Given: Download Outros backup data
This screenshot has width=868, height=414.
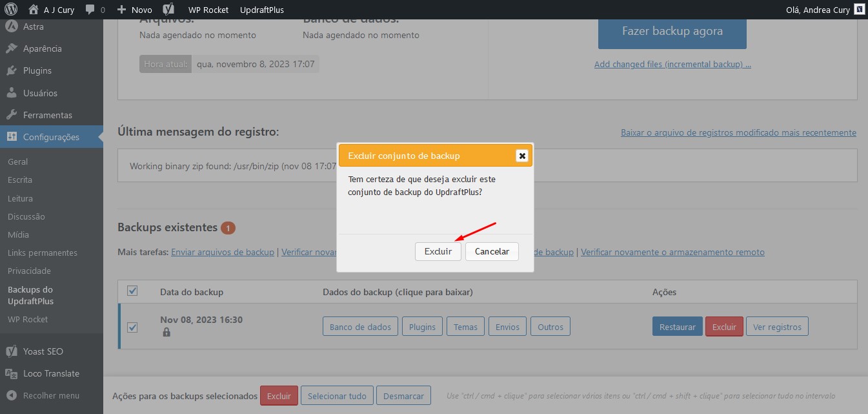Looking at the screenshot, I should [550, 327].
